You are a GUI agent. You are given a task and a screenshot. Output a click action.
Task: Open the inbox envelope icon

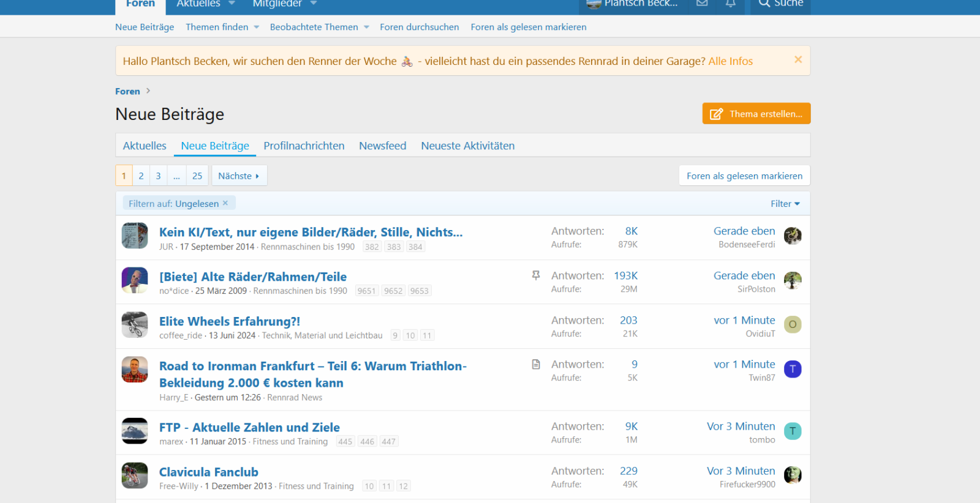(702, 4)
